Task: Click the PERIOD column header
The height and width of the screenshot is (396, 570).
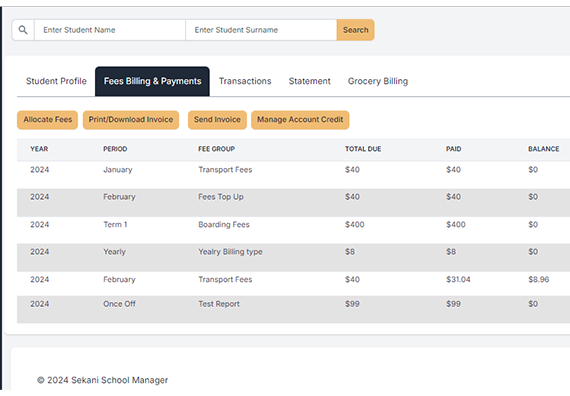Action: click(115, 149)
